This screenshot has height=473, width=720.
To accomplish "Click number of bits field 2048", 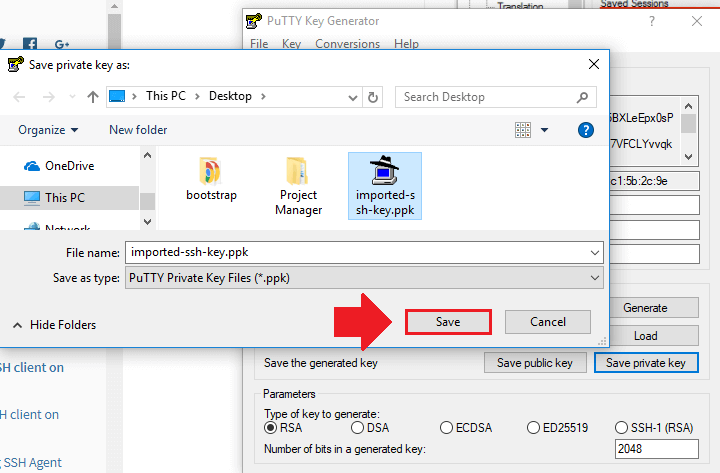I will (657, 449).
